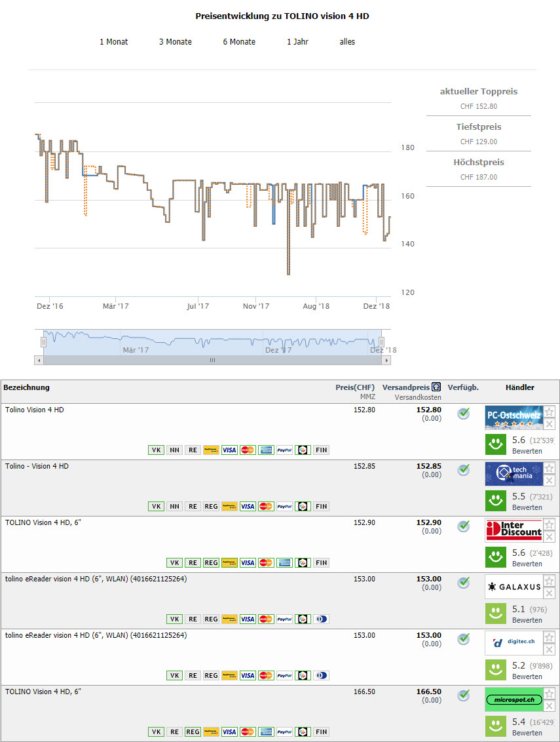Click Bewerten under the digitec.ch rating
The image size is (560, 742).
coord(527,676)
